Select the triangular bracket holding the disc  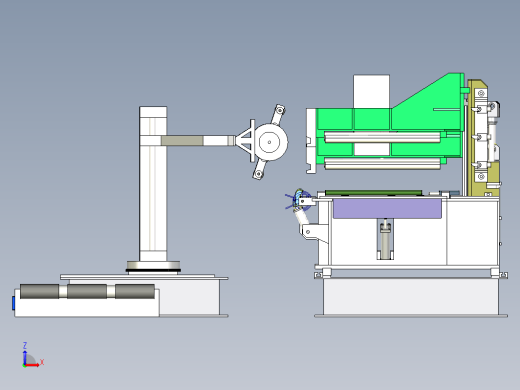[x=245, y=141]
